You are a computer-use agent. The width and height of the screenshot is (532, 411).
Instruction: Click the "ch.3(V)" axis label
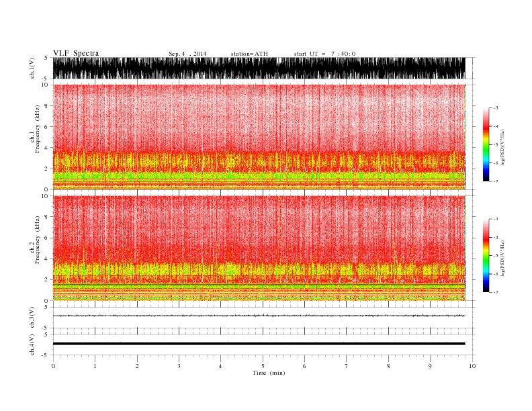(32, 318)
